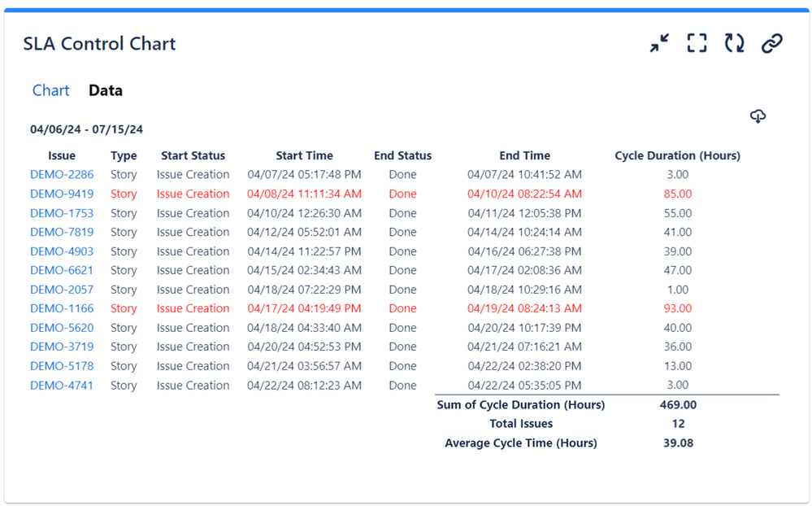
Task: Open issue DEMO-7819
Action: pos(62,233)
